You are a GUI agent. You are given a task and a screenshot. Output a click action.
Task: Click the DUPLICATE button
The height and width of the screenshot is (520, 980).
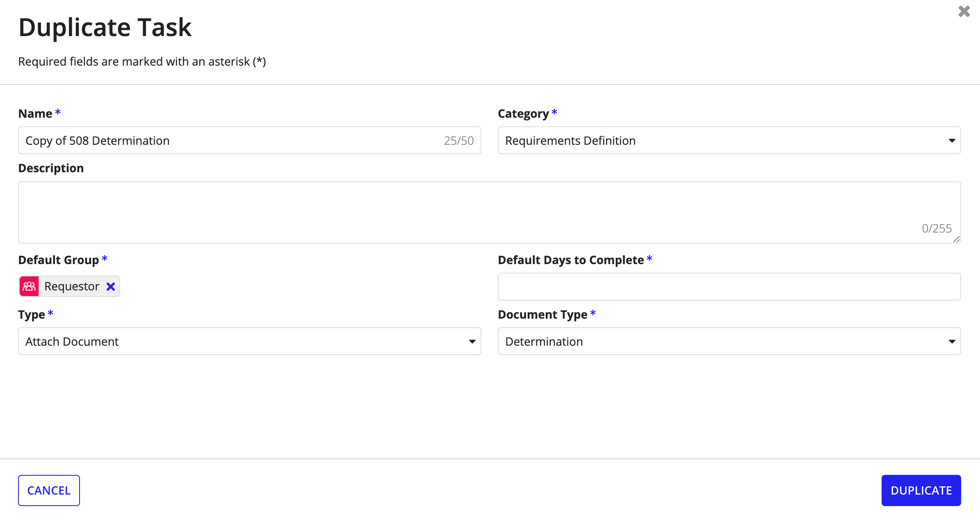(x=921, y=490)
